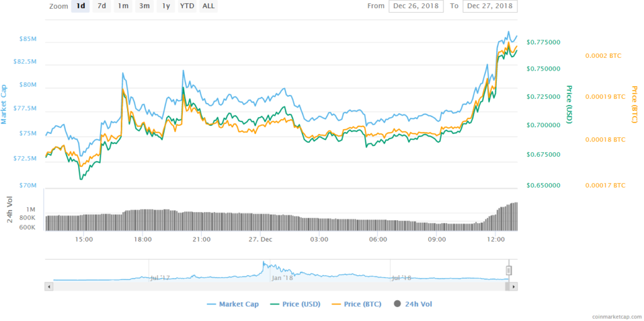Click the To date field
Image resolution: width=644 pixels, height=321 pixels.
point(490,6)
